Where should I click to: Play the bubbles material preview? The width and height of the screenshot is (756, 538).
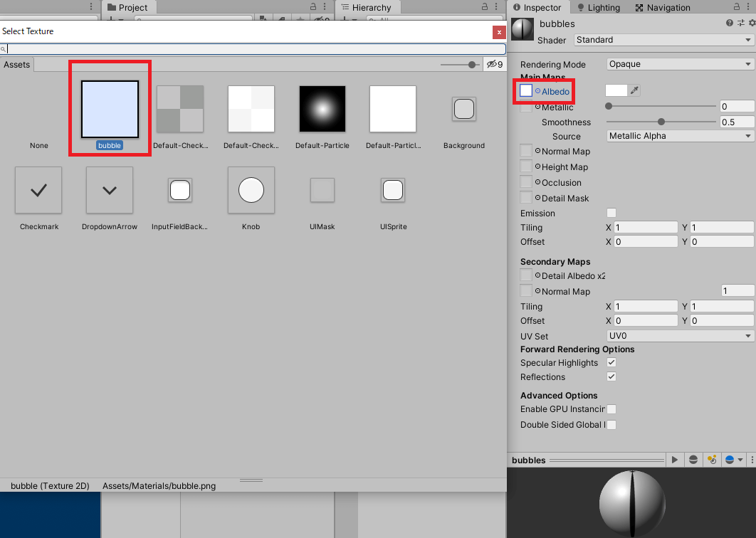[675, 460]
